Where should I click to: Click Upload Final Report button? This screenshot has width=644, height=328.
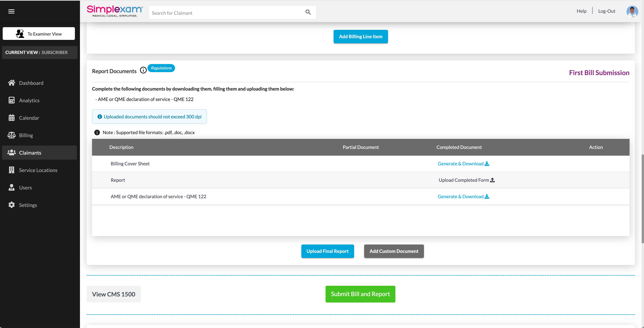[x=327, y=251]
